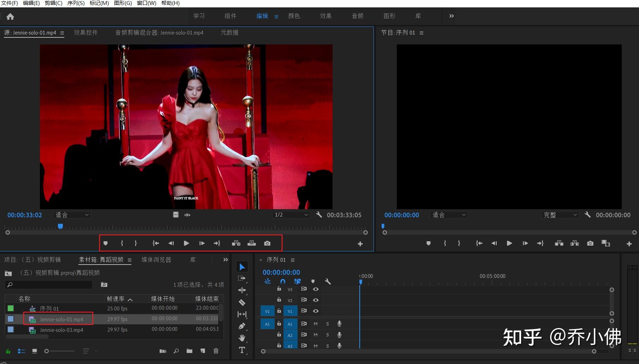The height and width of the screenshot is (364, 639).
Task: Open timeline display settings wrench
Action: click(x=328, y=281)
